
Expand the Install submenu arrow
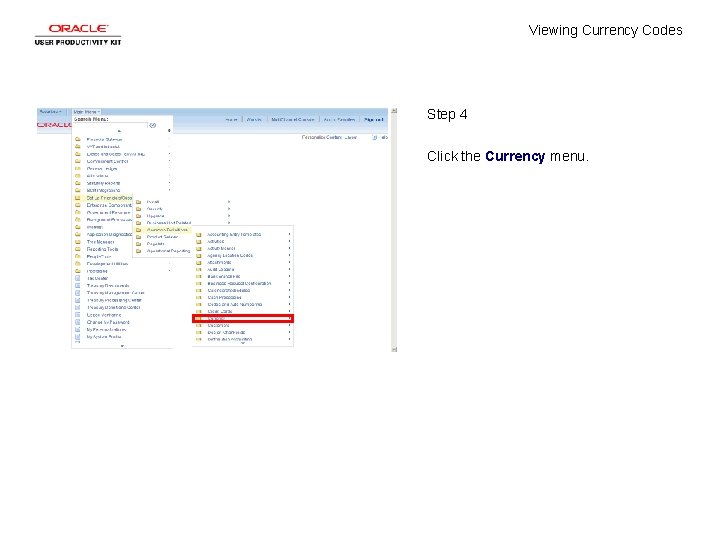pyautogui.click(x=229, y=202)
